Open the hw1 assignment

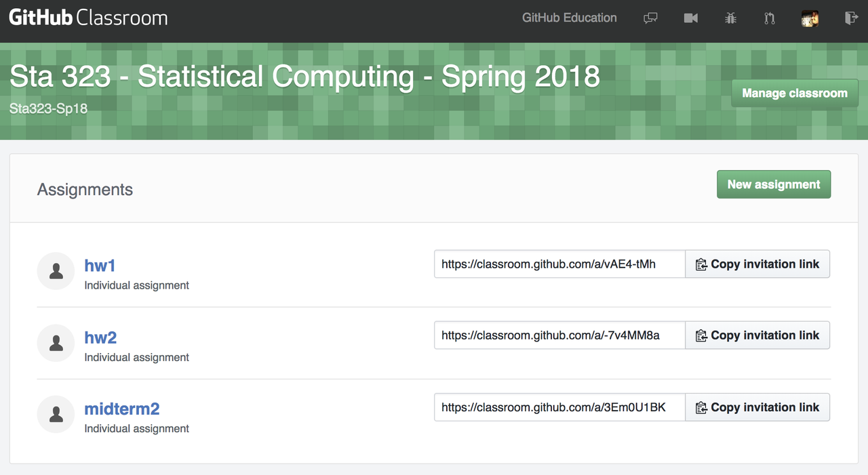pyautogui.click(x=100, y=266)
